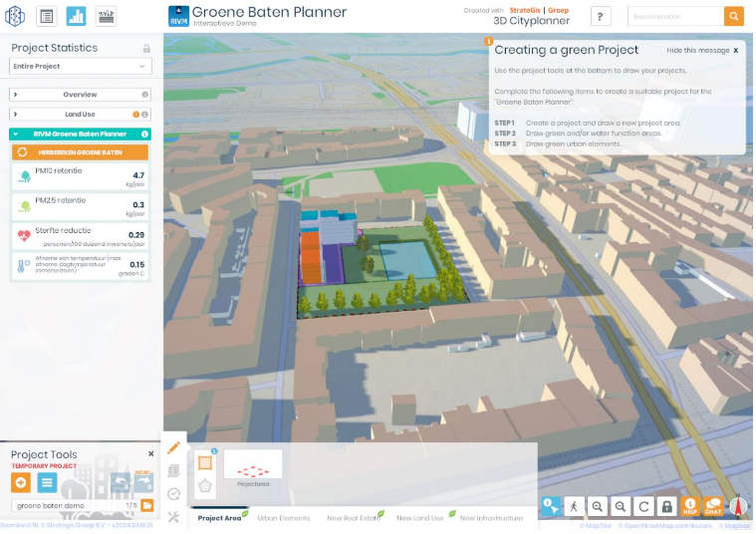Switch to the Urban Elements tab
This screenshot has height=534, width=756.
point(284,518)
